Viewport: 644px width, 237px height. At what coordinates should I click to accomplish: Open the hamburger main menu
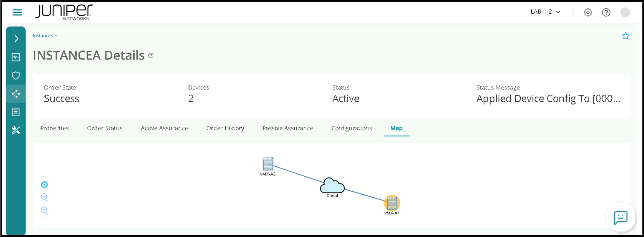click(x=17, y=12)
